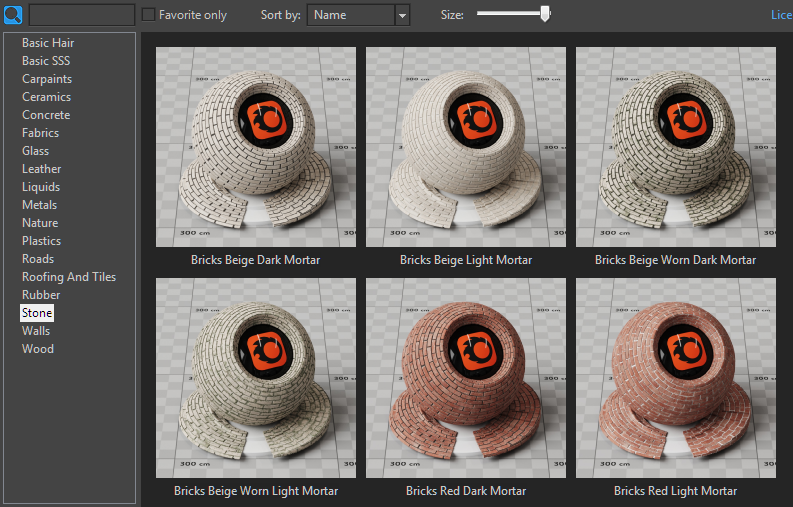The image size is (793, 507).
Task: Pick Bricks Beige Worn Light Mortar preview
Action: click(256, 378)
